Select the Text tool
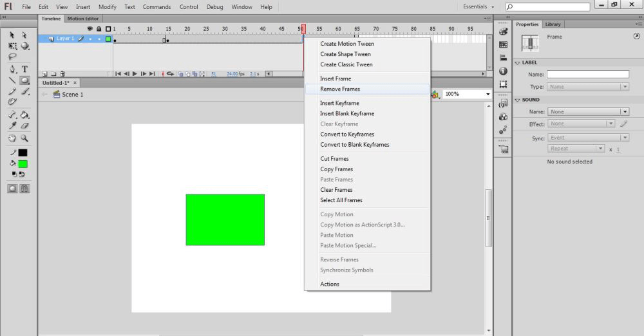The width and height of the screenshot is (644, 336). pos(25,69)
